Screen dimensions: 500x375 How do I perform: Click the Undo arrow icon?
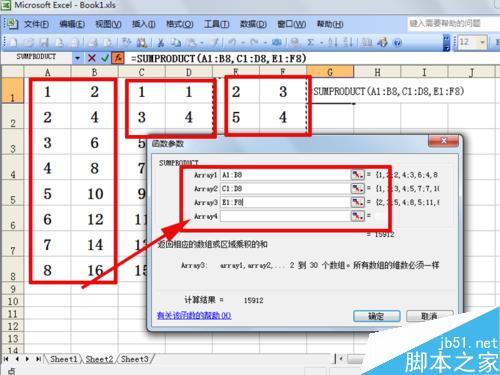tap(232, 43)
